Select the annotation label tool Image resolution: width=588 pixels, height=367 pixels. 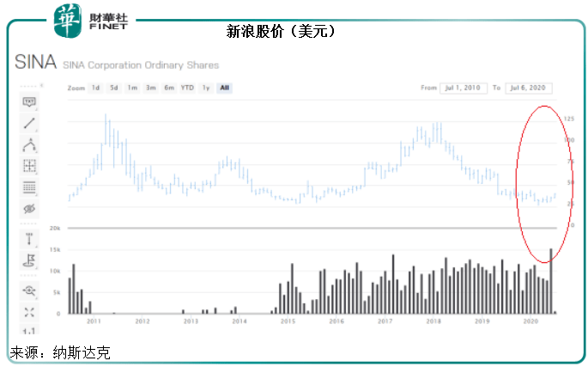click(x=29, y=102)
